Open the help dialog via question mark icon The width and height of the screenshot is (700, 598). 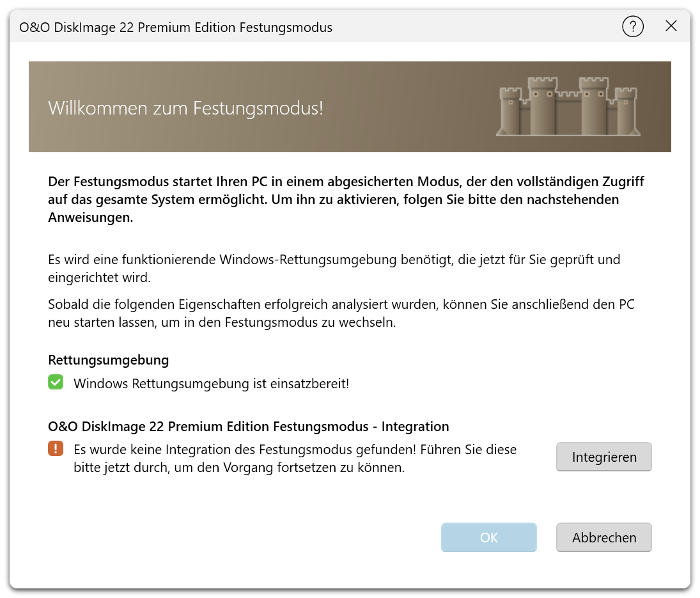[x=632, y=26]
